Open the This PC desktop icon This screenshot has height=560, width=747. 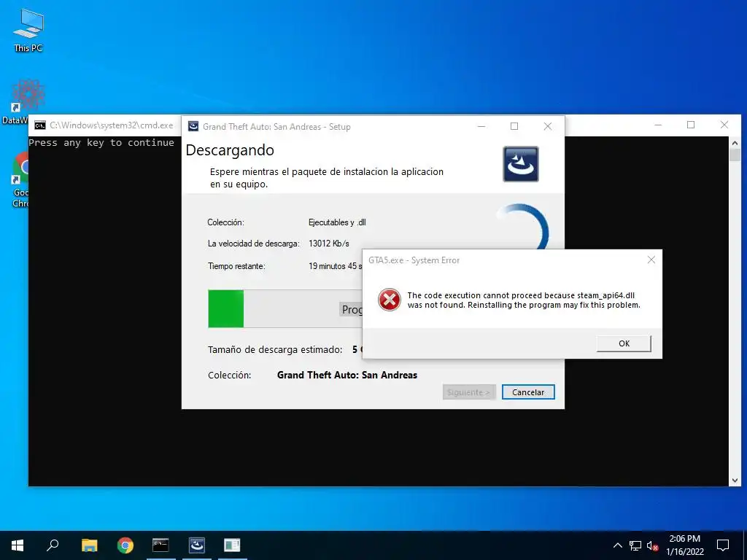28,31
